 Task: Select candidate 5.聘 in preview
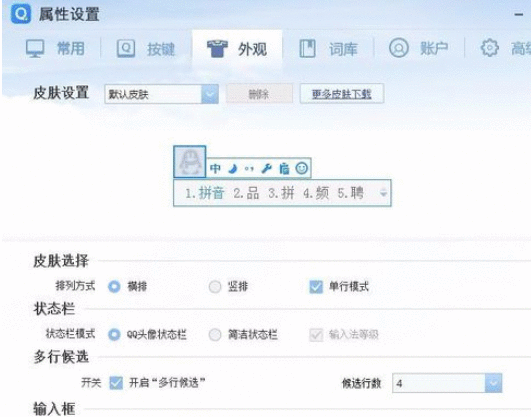click(351, 193)
